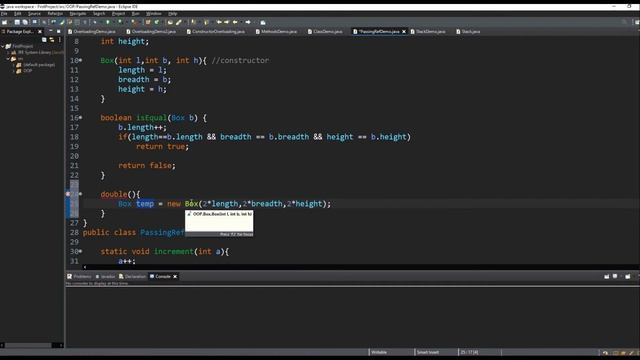
Task: Switch to the Problems tab
Action: click(x=79, y=276)
